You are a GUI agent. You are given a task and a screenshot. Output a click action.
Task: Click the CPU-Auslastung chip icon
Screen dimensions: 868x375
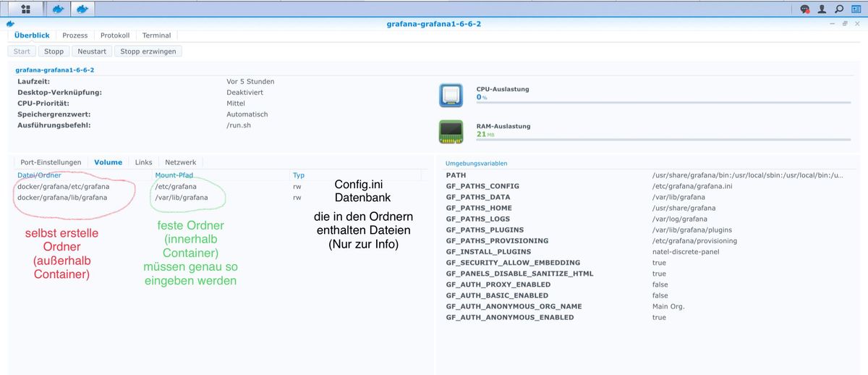click(451, 95)
